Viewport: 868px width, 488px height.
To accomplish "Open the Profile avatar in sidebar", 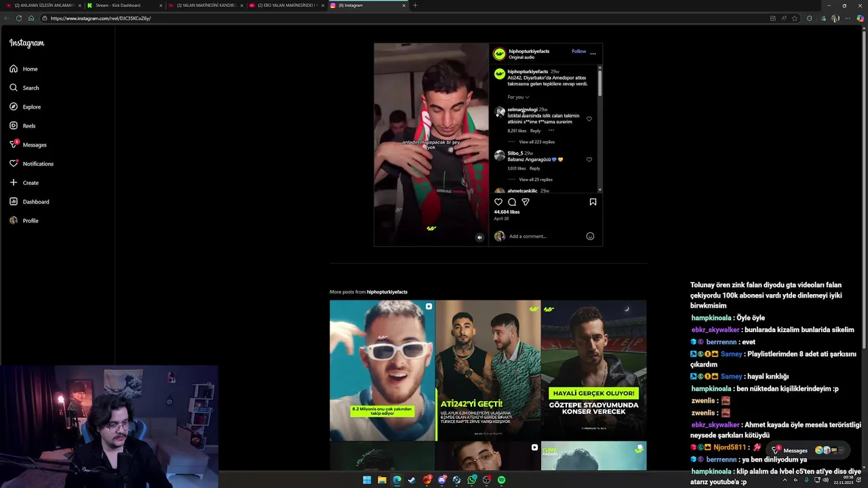I will [14, 220].
